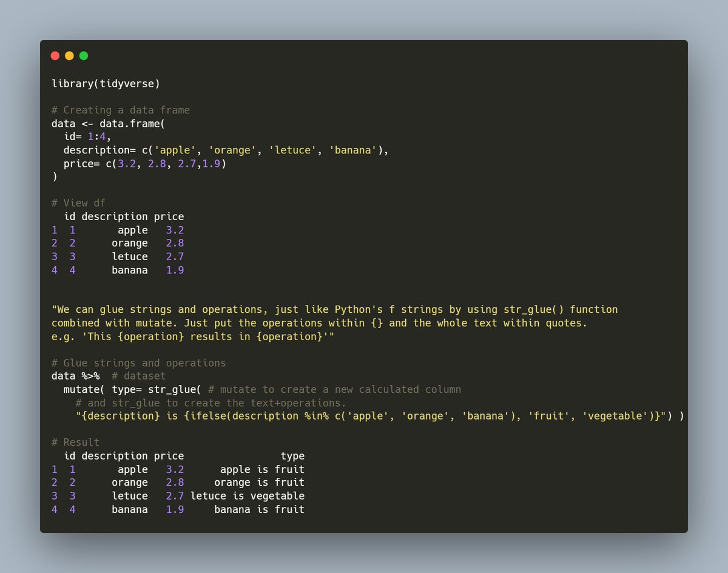Click the '# dataset' comment
The image size is (728, 573).
tap(139, 377)
